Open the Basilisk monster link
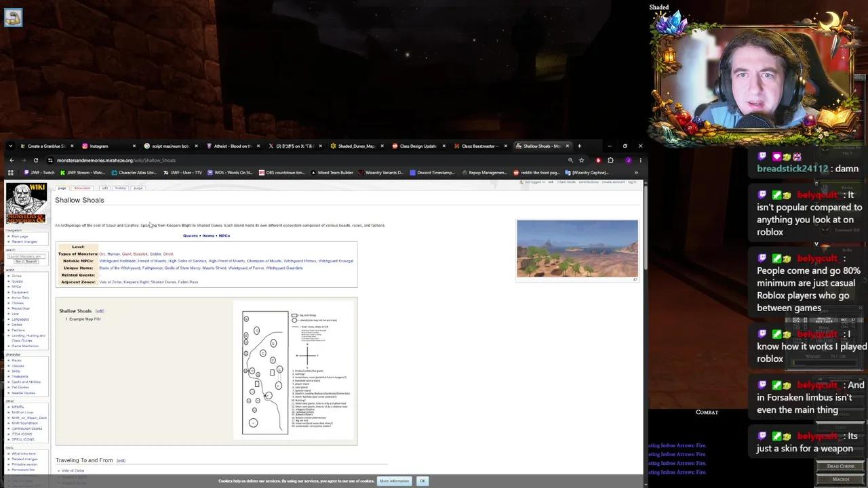The height and width of the screenshot is (488, 868). tap(140, 254)
